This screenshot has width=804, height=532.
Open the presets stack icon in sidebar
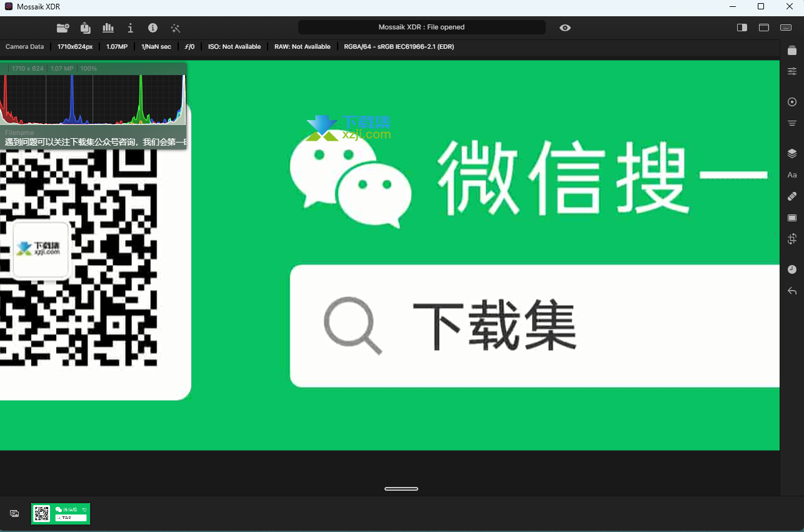click(792, 51)
